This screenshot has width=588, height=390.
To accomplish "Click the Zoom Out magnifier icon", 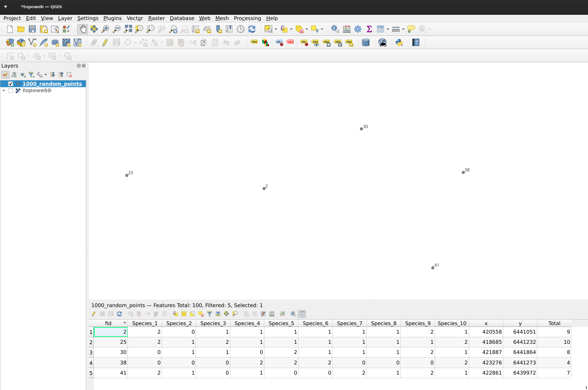I will coord(116,29).
